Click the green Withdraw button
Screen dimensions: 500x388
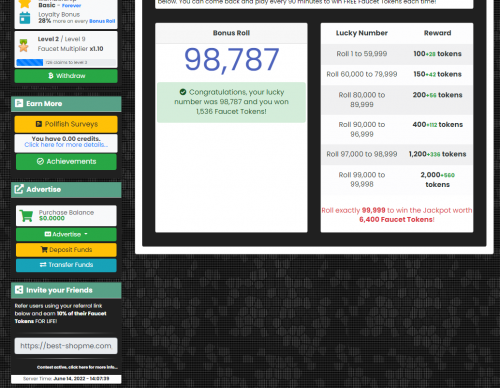click(66, 76)
